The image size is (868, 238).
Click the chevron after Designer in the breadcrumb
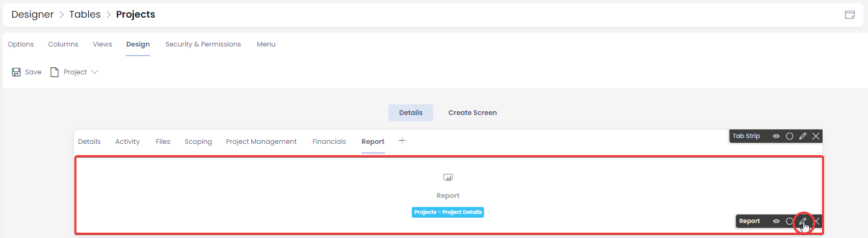62,15
